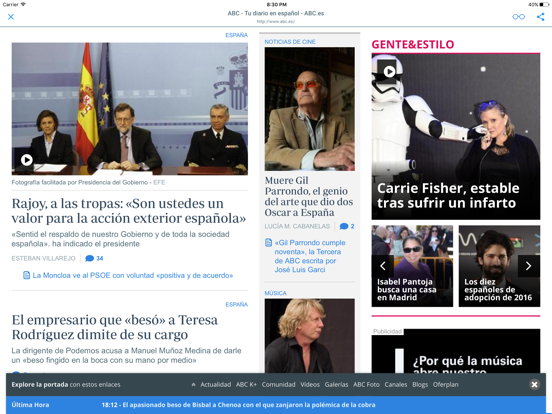Screen dimensions: 552x414
Task: Read the Muere Gil Parrondo headline
Action: coord(309,196)
